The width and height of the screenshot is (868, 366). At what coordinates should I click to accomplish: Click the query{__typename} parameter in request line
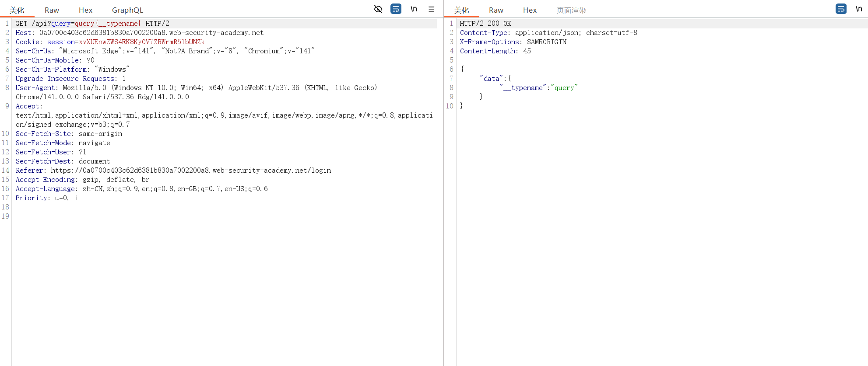tap(108, 24)
